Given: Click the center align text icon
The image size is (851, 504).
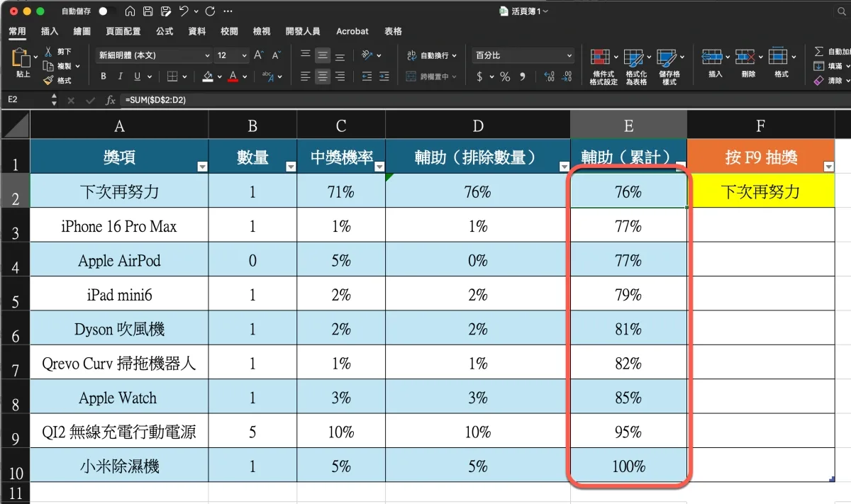Looking at the screenshot, I should pos(323,77).
